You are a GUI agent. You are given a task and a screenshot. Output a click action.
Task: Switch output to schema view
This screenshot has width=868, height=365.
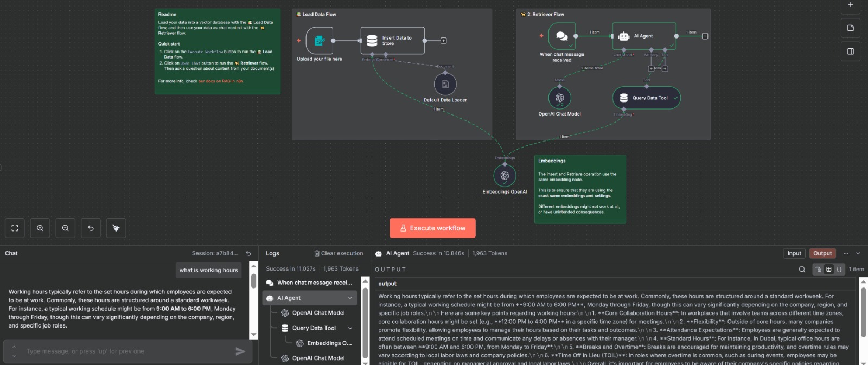pos(818,270)
